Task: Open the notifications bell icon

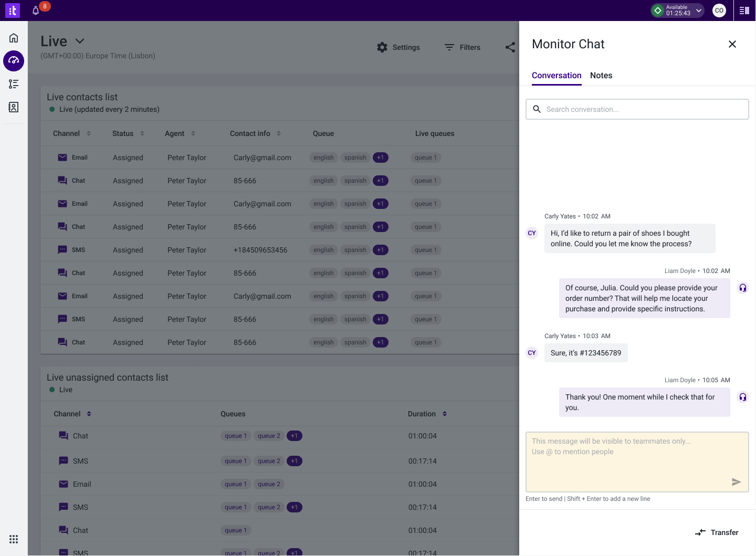Action: pyautogui.click(x=36, y=11)
